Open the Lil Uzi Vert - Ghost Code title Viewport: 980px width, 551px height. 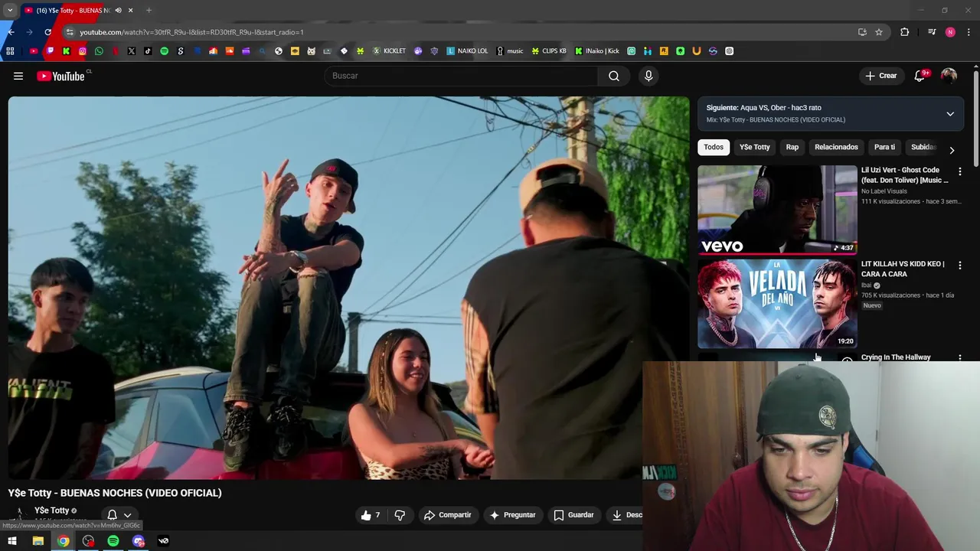point(905,175)
